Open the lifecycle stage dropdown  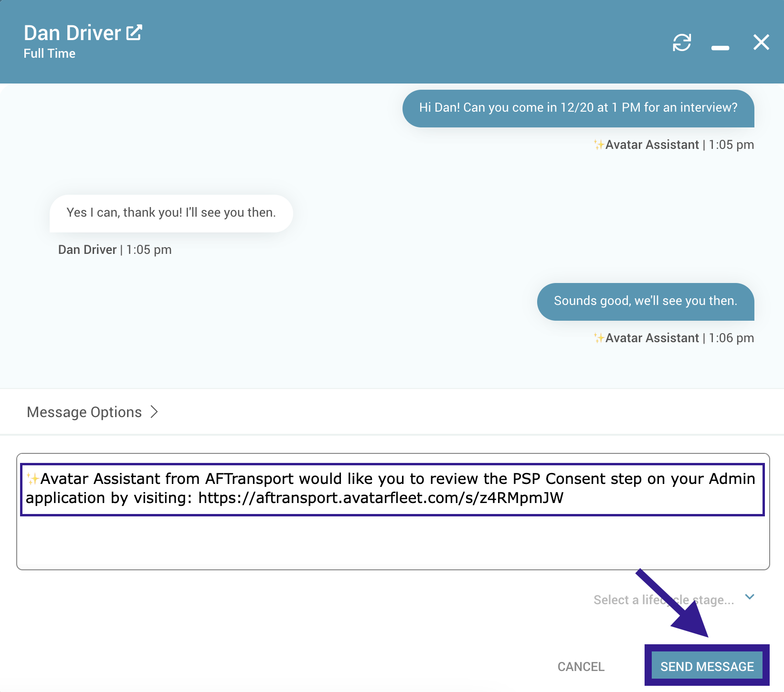(663, 600)
